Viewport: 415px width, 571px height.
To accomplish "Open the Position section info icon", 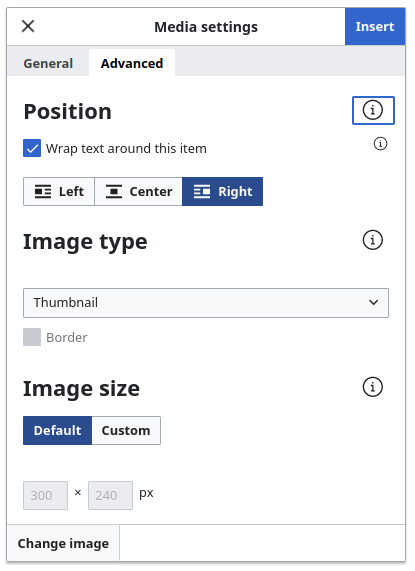I will coord(373,110).
